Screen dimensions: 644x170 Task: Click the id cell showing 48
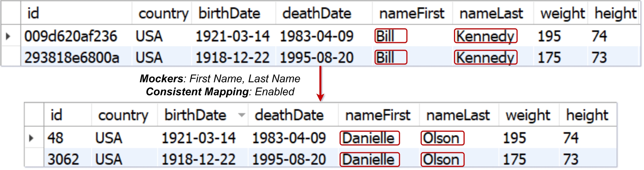pyautogui.click(x=55, y=138)
